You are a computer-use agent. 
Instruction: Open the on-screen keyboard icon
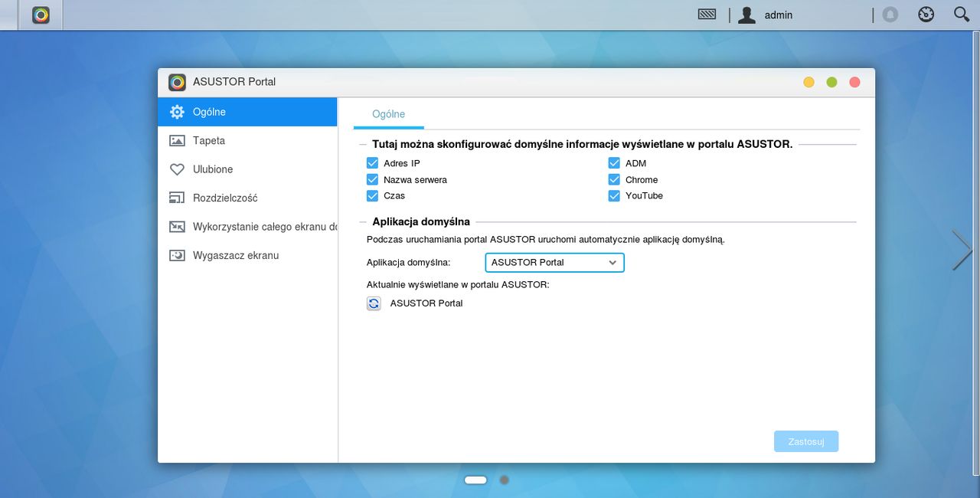click(x=707, y=14)
